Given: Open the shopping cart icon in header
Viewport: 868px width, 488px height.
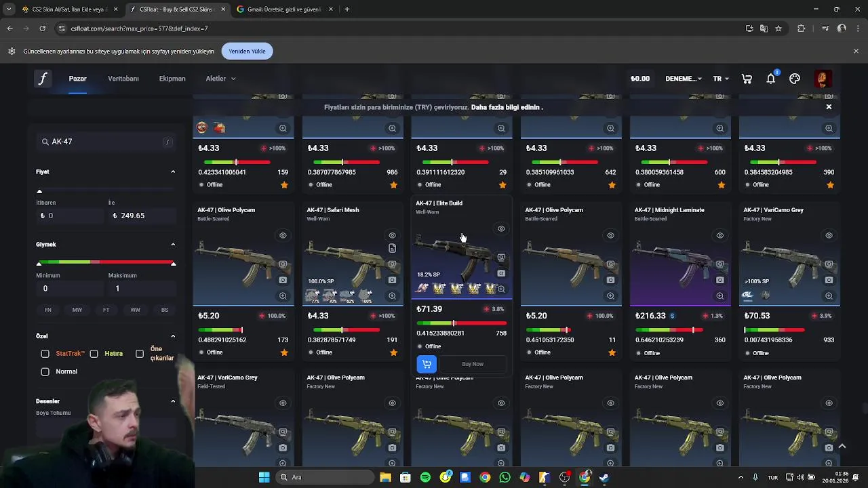Looking at the screenshot, I should pos(747,79).
